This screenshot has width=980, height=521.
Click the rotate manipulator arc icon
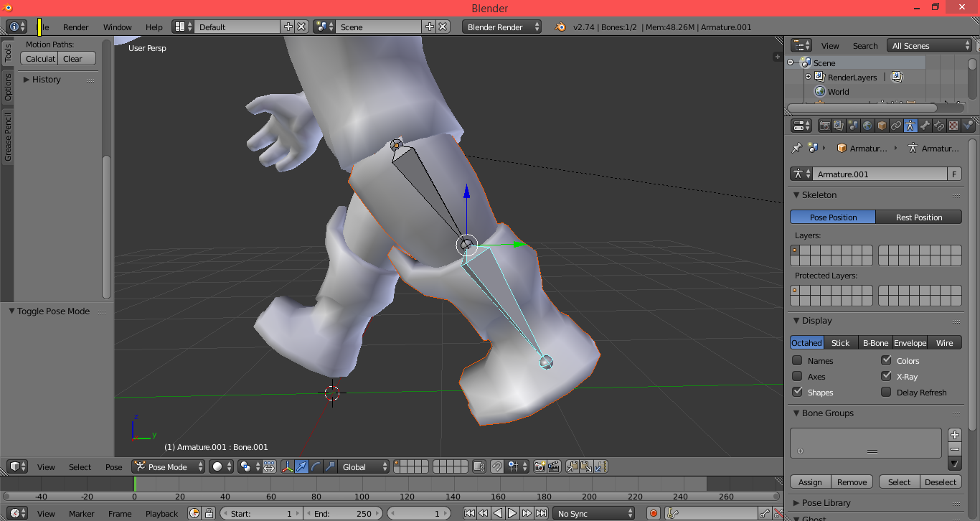click(x=316, y=466)
